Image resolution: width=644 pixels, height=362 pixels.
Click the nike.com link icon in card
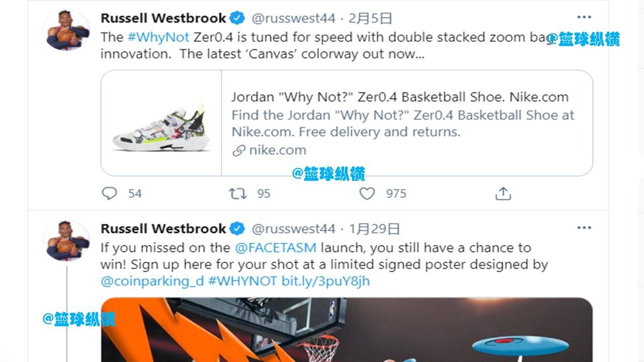(x=239, y=150)
